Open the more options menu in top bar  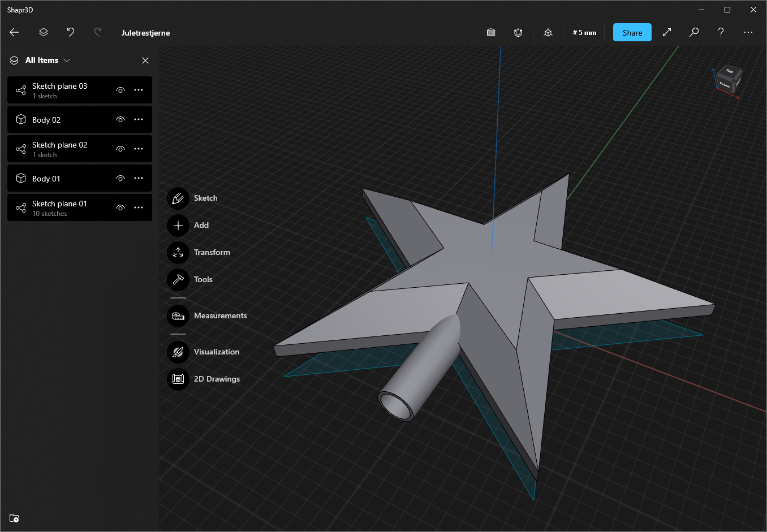pyautogui.click(x=748, y=32)
